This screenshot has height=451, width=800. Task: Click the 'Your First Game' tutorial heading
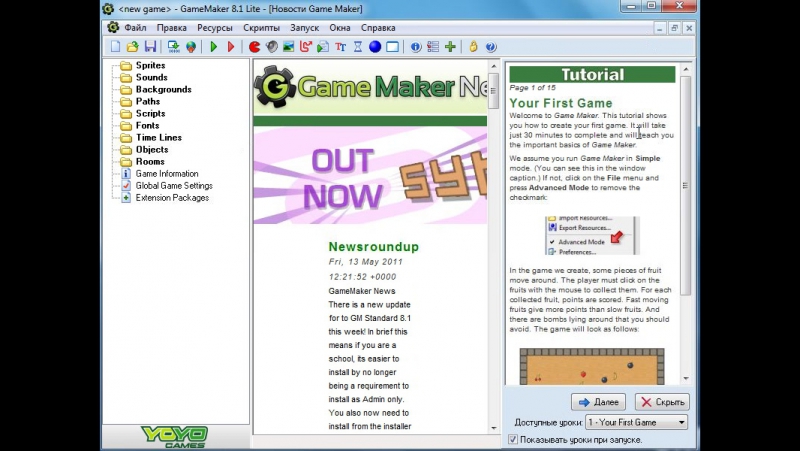(x=561, y=103)
